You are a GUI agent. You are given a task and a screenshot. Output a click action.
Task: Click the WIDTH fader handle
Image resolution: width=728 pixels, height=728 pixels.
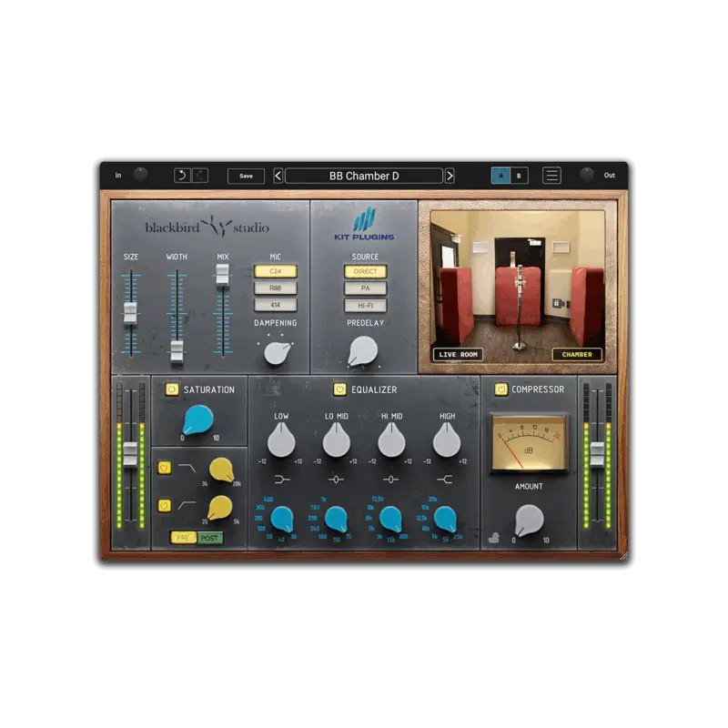point(177,350)
